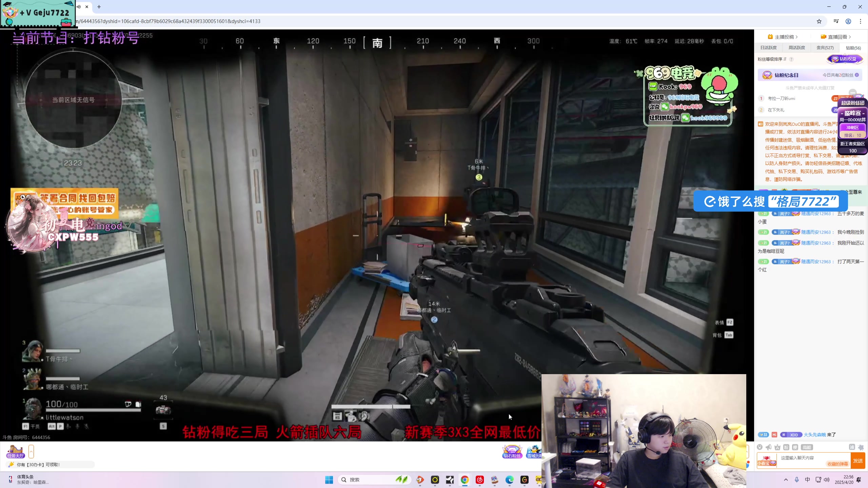Open the network tray icon
868x488 pixels.
[818, 480]
